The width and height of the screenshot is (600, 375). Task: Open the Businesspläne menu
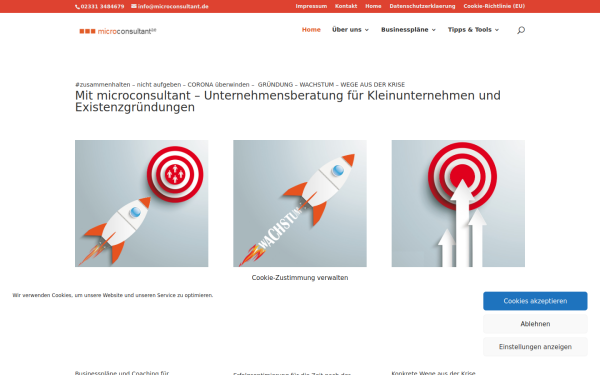coord(404,29)
